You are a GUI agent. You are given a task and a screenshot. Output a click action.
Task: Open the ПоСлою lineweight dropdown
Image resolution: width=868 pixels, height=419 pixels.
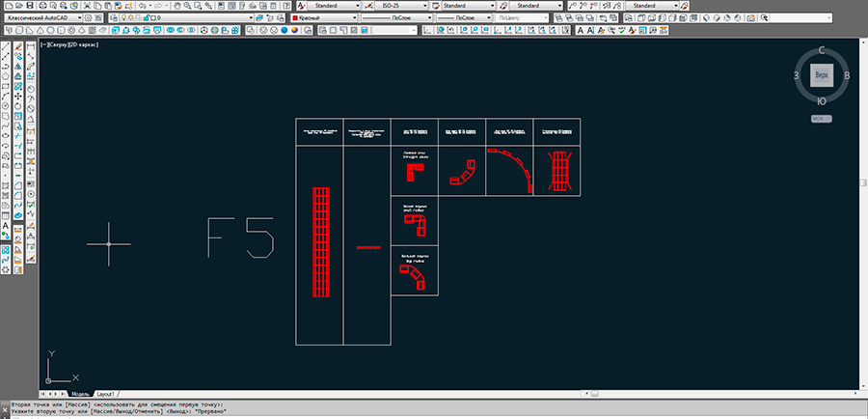tap(464, 17)
